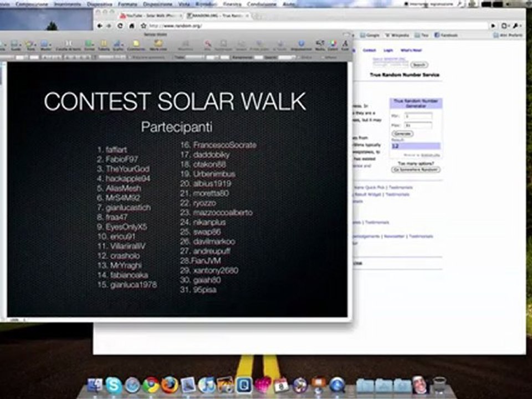Open Font panel in Keynote toolbar
This screenshot has width=532, height=399.
[x=345, y=45]
